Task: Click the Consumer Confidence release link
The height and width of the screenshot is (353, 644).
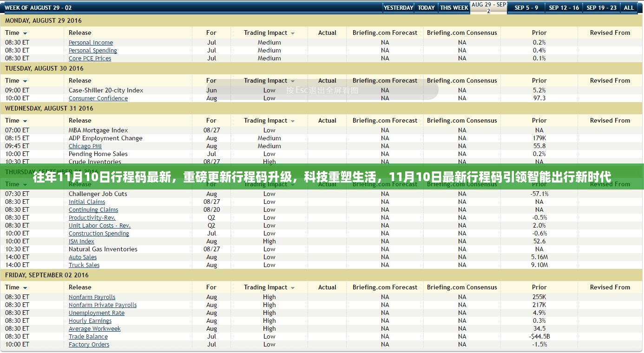Action: pos(98,98)
